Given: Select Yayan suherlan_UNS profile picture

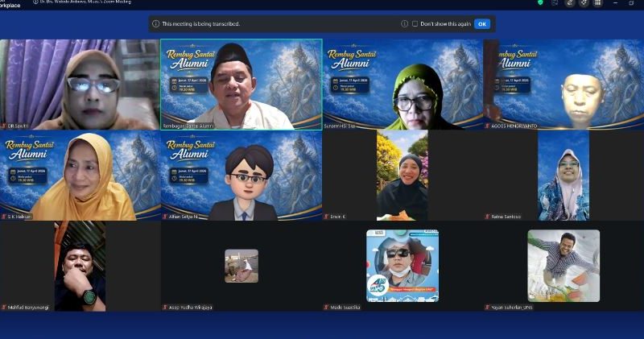Looking at the screenshot, I should 563,266.
